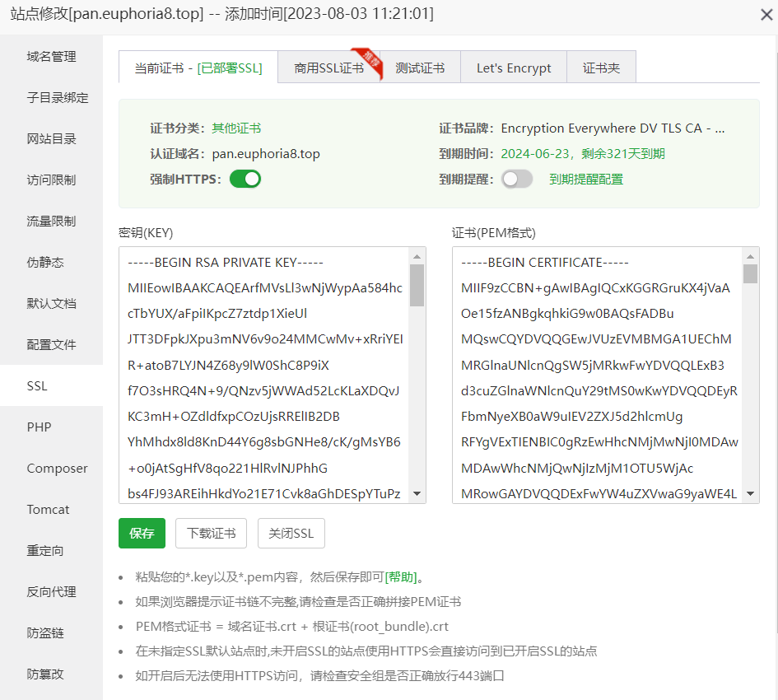The width and height of the screenshot is (778, 700).
Task: Switch to the 商用SSL证书 tab
Action: [328, 68]
